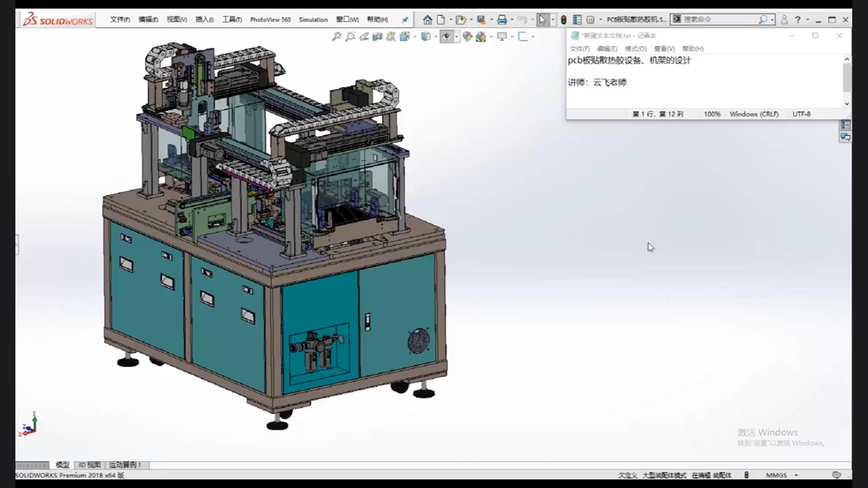Click Notepad scrollbar up arrow
Viewport: 868px width, 488px height.
pyautogui.click(x=847, y=59)
